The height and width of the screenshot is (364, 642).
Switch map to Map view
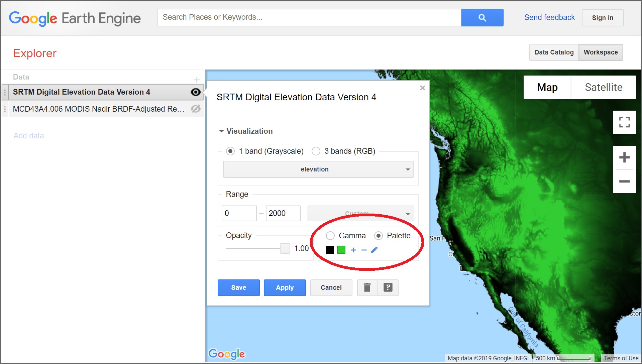point(547,87)
